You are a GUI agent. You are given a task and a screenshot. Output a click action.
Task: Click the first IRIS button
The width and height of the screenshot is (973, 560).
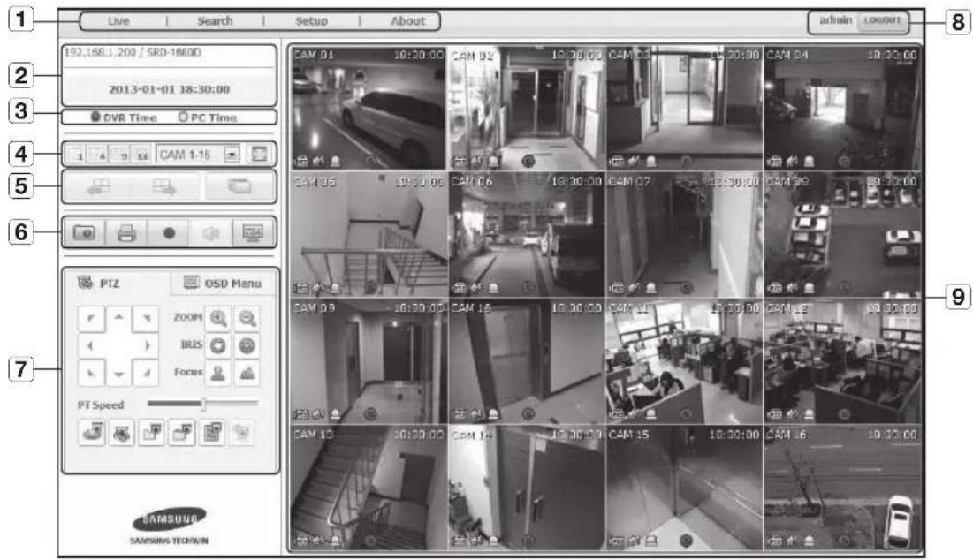217,345
